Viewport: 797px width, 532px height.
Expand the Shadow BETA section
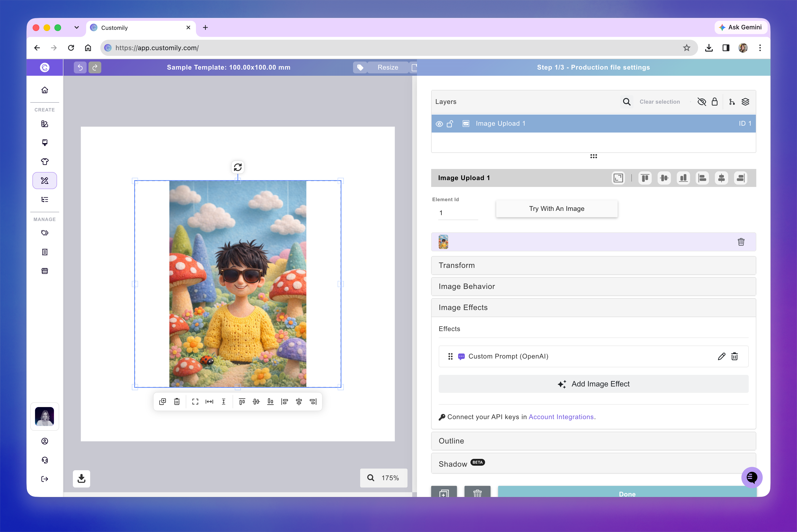pyautogui.click(x=593, y=463)
